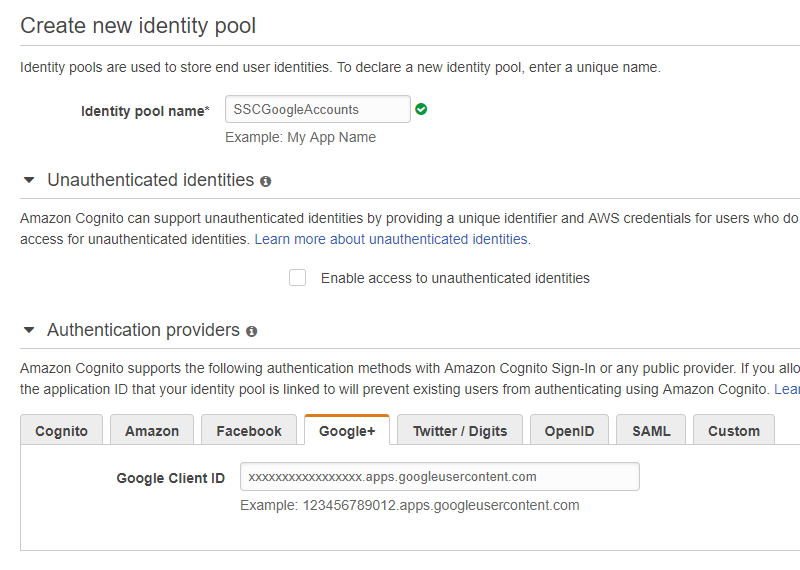
Task: Open info icon beside Authentication providers
Action: pyautogui.click(x=252, y=331)
